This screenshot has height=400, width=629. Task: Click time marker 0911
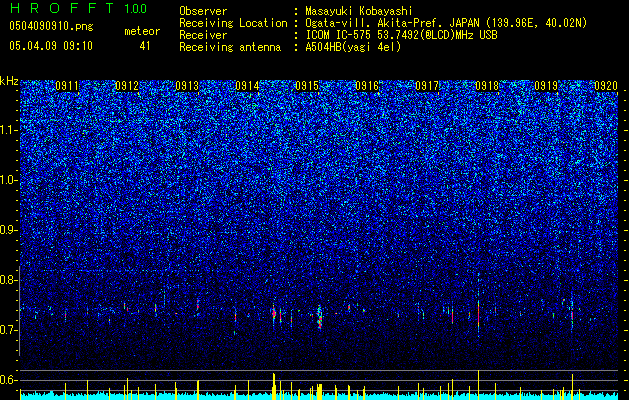pyautogui.click(x=67, y=86)
